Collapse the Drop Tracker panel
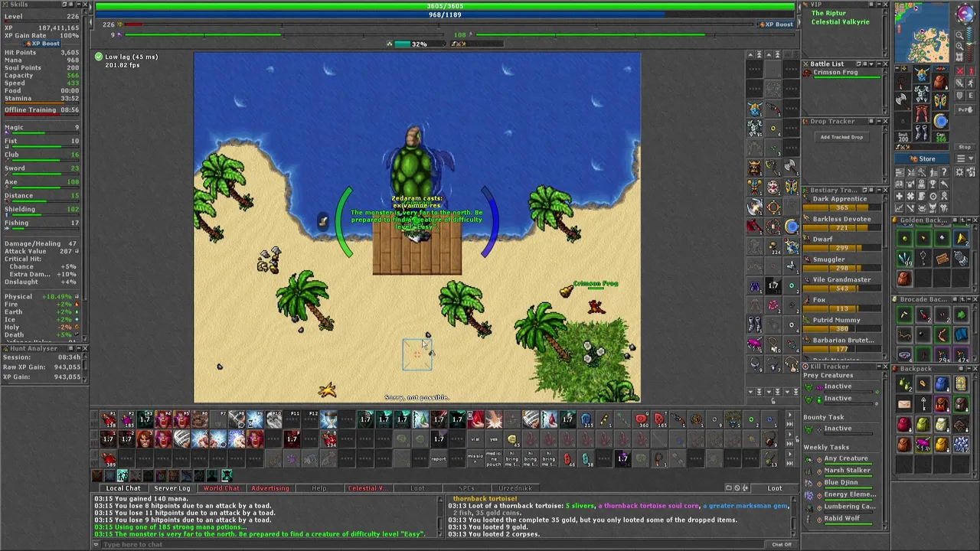Viewport: 980px width, 551px height. (x=879, y=121)
